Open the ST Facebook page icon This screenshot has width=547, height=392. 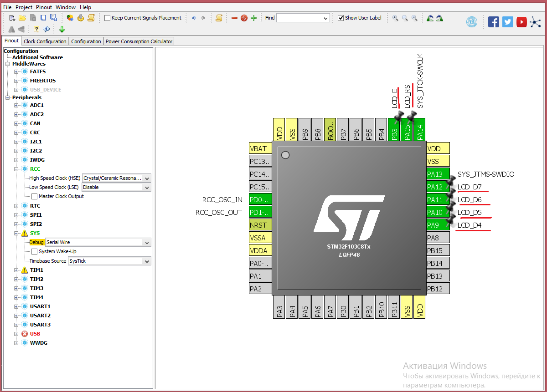pos(494,21)
